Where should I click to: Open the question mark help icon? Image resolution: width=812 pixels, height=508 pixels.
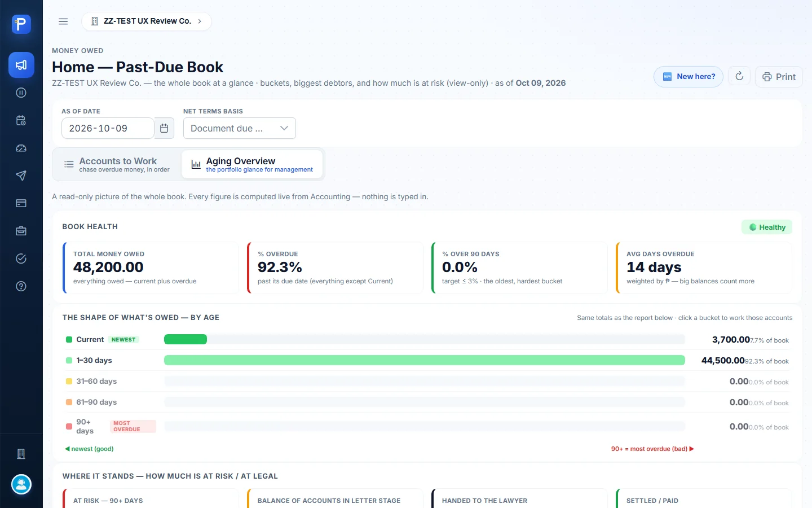tap(21, 286)
